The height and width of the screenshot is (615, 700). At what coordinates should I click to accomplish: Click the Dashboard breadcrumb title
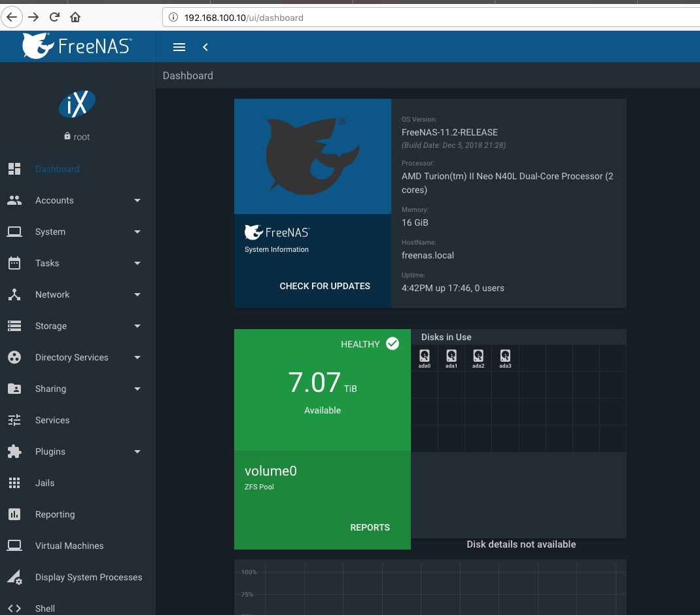point(188,75)
